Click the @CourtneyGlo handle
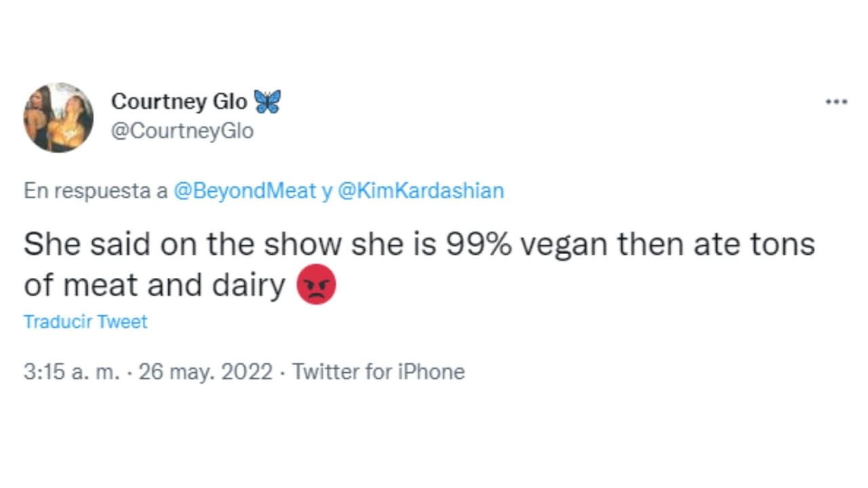The height and width of the screenshot is (488, 868). pos(182,131)
